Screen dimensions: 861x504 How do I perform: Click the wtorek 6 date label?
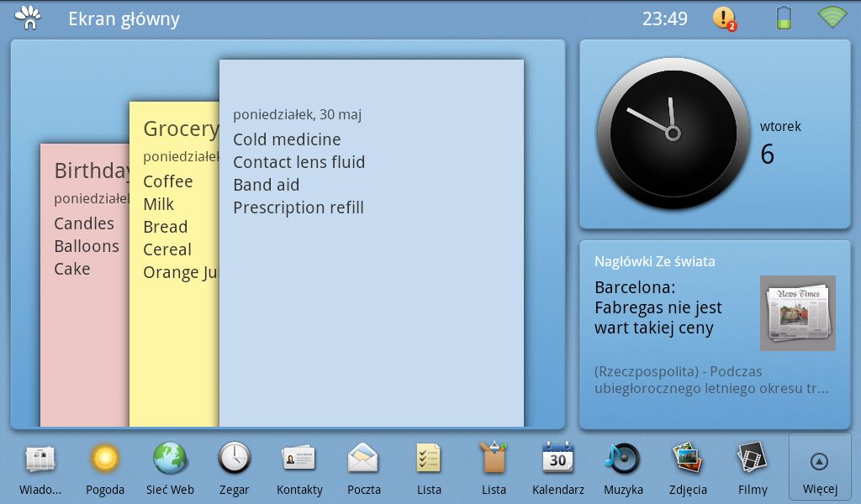tap(780, 144)
